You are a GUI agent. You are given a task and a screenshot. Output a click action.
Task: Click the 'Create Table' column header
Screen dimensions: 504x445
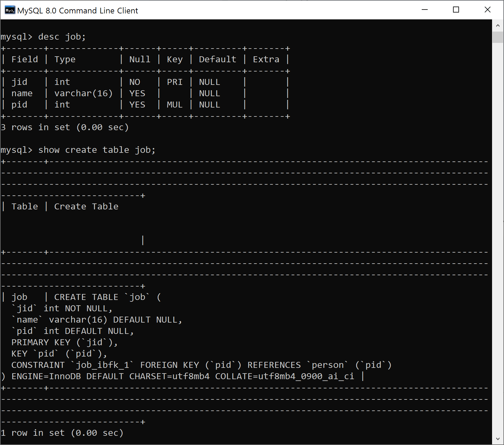coord(86,206)
